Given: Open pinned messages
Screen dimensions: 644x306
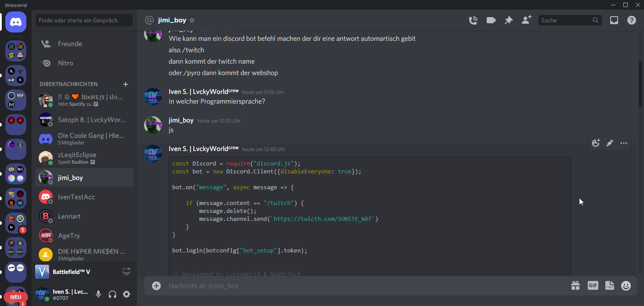Looking at the screenshot, I should coord(508,20).
